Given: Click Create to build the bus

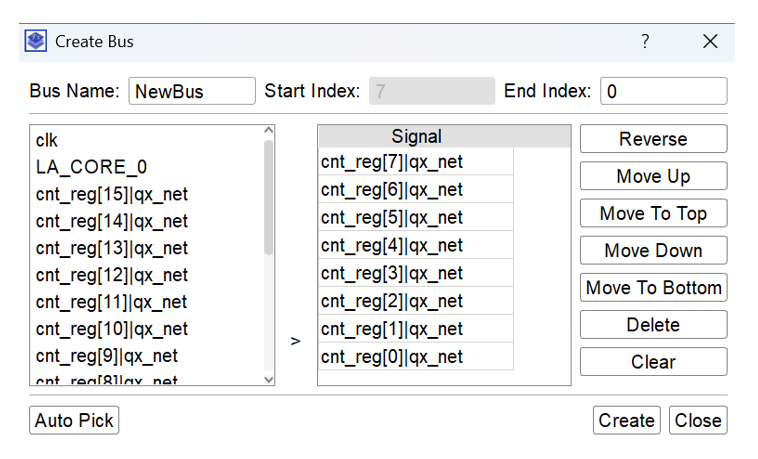Looking at the screenshot, I should 626,420.
